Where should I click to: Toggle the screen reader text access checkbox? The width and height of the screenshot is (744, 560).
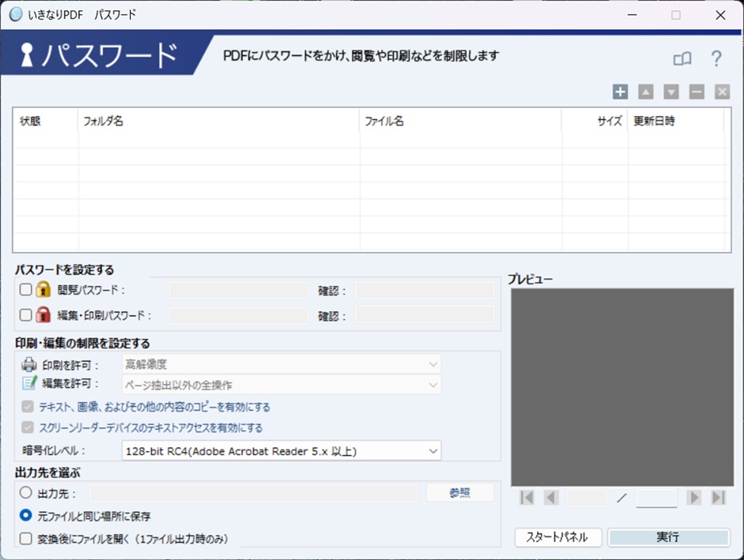[27, 427]
